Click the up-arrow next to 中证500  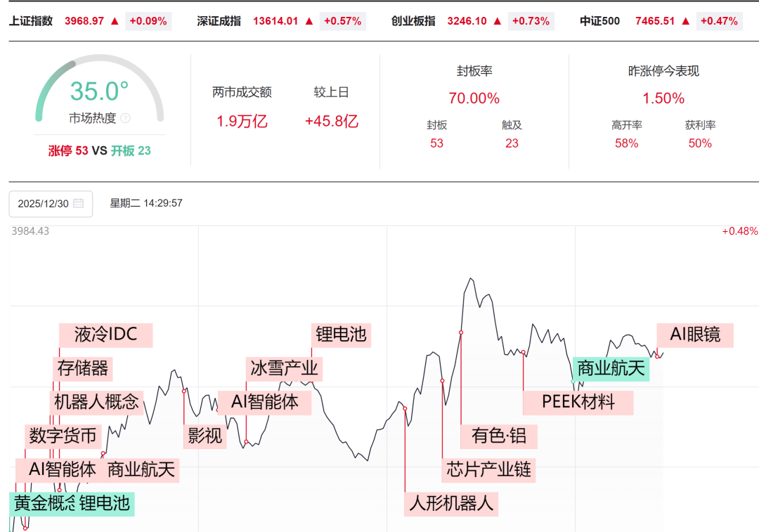pyautogui.click(x=687, y=21)
